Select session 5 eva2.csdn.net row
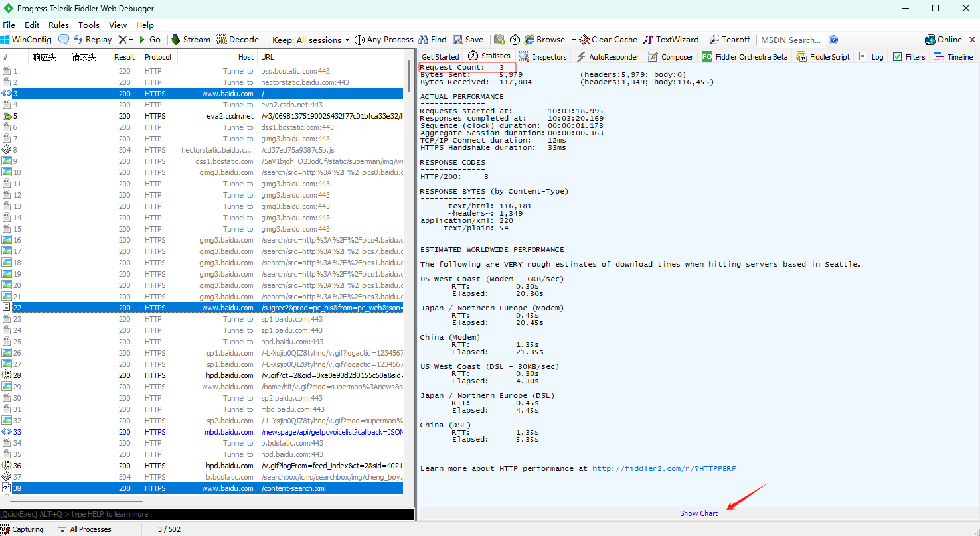The width and height of the screenshot is (980, 536). pyautogui.click(x=202, y=116)
